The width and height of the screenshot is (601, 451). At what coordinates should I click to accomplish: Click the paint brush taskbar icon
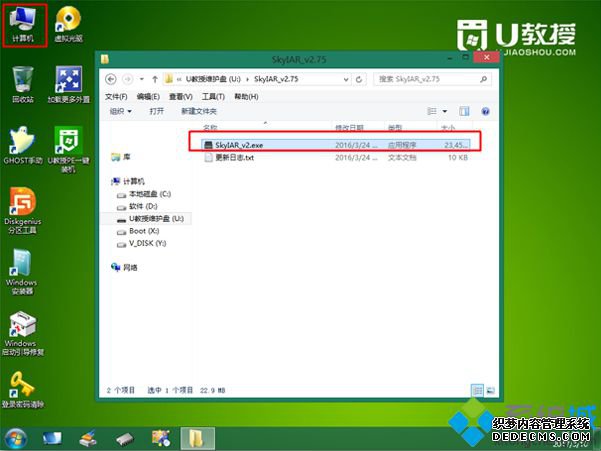pos(88,439)
